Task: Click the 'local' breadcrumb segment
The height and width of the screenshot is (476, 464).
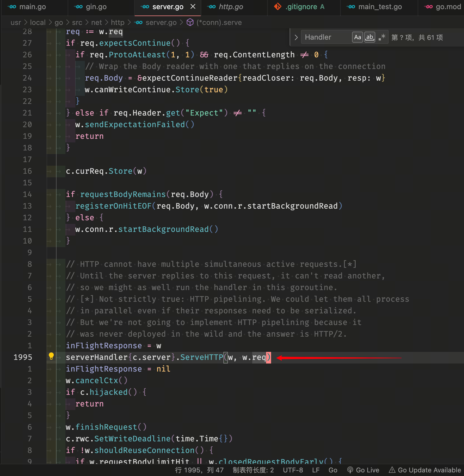Action: 38,22
